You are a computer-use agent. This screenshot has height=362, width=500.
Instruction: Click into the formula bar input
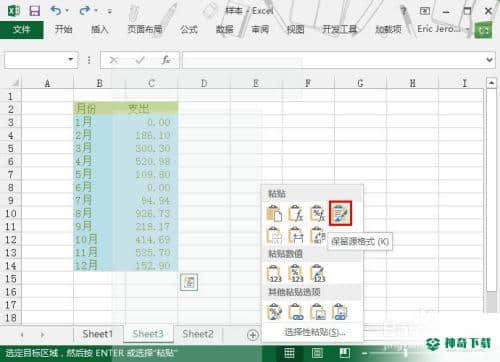pyautogui.click(x=332, y=60)
